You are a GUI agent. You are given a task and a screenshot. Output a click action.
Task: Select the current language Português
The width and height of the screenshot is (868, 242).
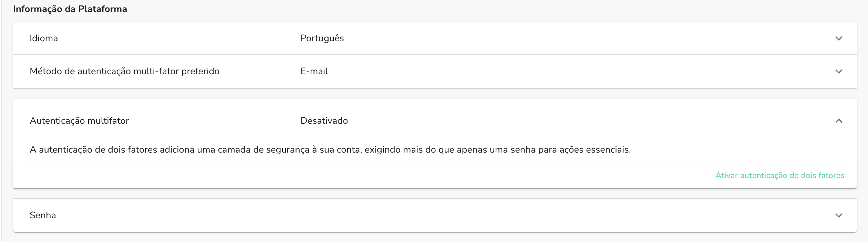(x=321, y=38)
